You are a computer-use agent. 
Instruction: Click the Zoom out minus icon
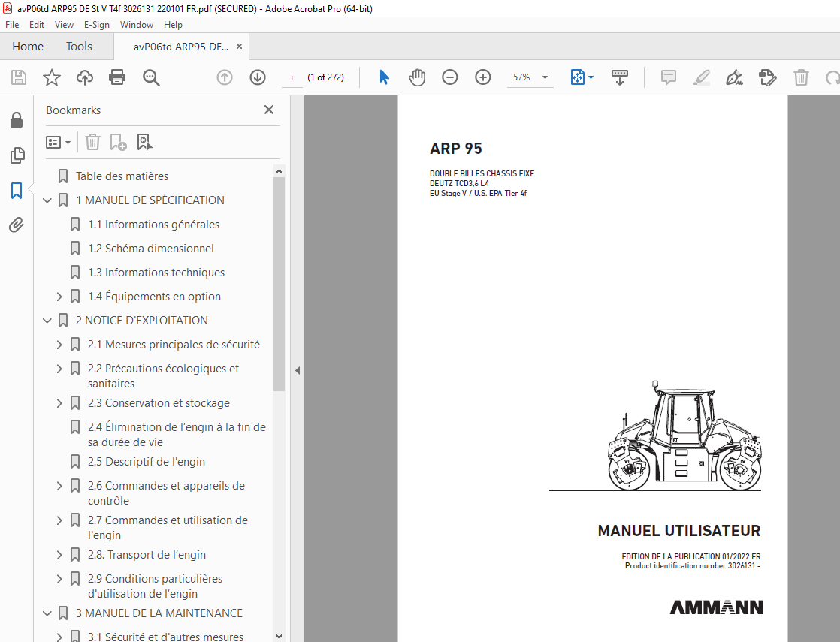coord(450,77)
